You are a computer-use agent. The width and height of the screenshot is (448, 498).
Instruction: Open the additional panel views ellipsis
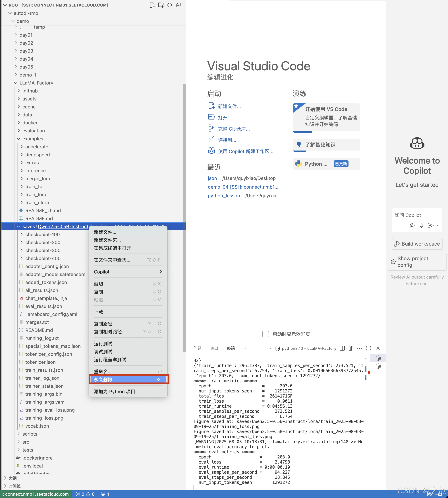pyautogui.click(x=244, y=348)
